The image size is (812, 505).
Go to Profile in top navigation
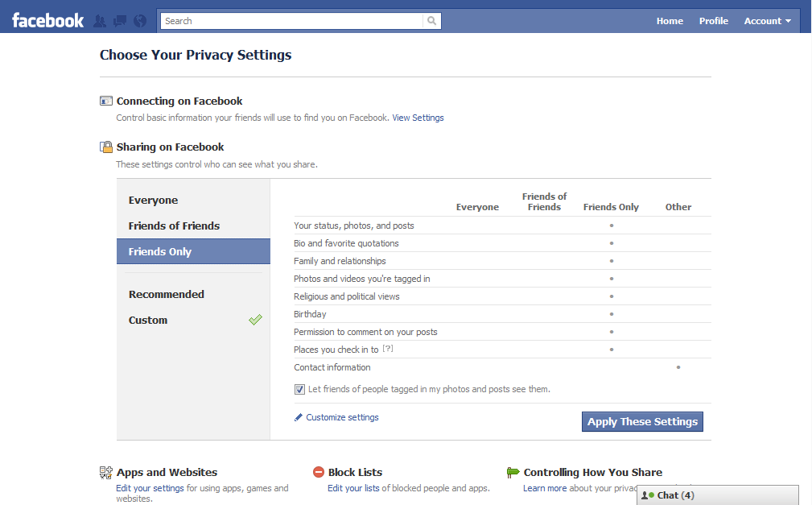(x=713, y=21)
